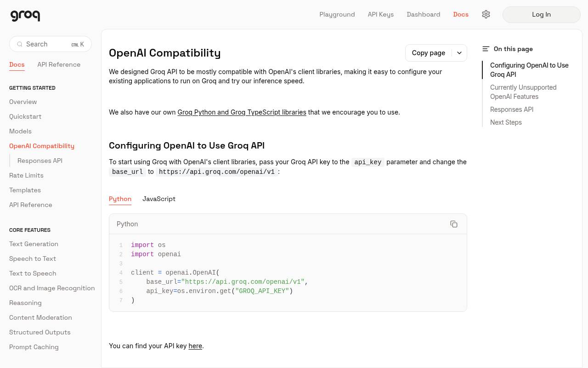This screenshot has height=368, width=588.
Task: Go to the Dashboard nav item
Action: pos(424,14)
